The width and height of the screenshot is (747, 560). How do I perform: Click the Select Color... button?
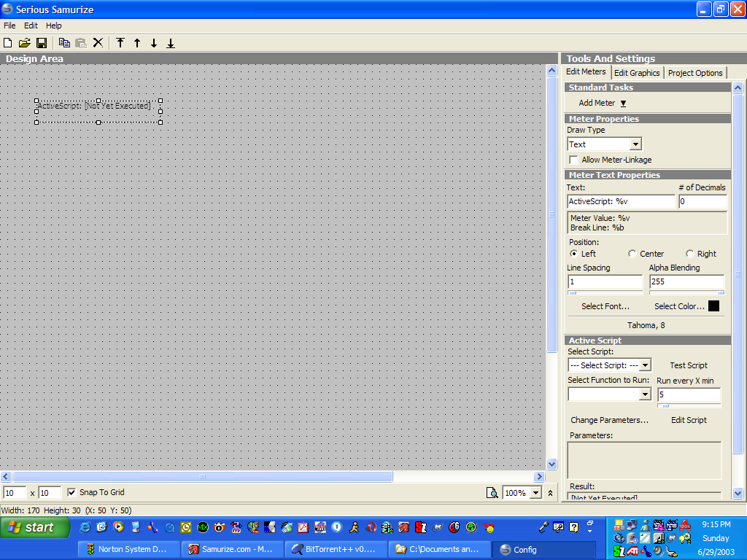[x=679, y=306]
